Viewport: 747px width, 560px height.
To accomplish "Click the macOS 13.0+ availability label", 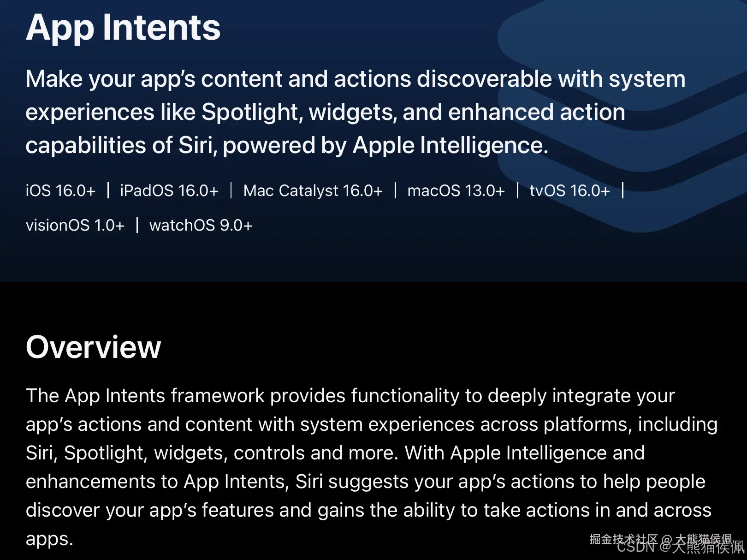I will click(x=456, y=191).
